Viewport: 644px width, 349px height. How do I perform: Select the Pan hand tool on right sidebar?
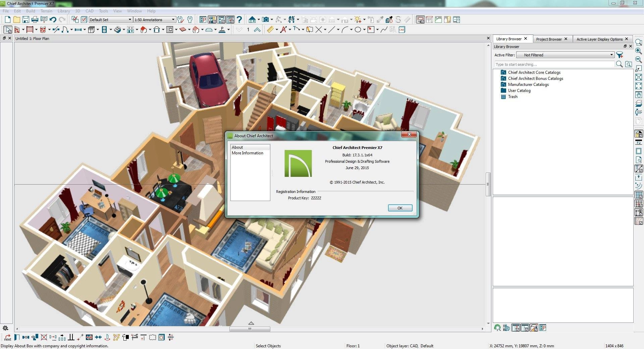click(639, 95)
